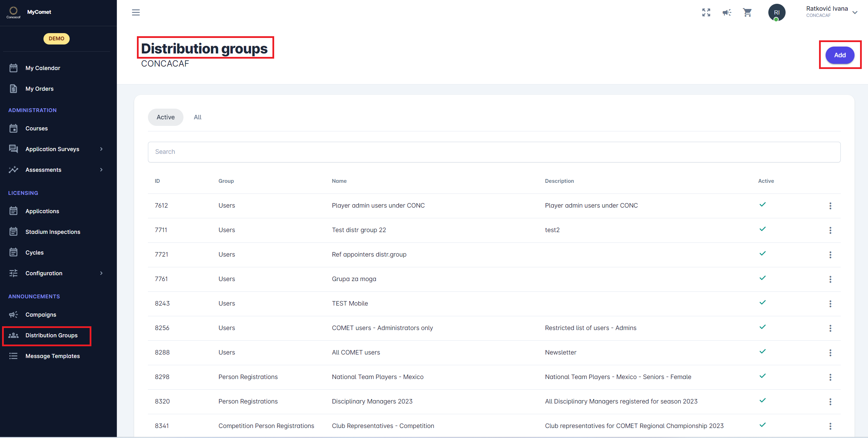Image resolution: width=868 pixels, height=438 pixels.
Task: Click the hamburger menu icon
Action: click(x=136, y=12)
